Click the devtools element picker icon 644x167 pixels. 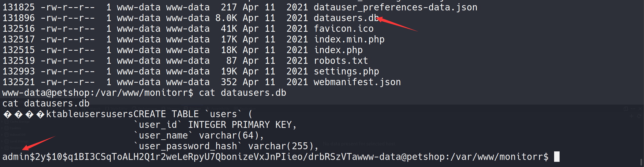coord(4,109)
